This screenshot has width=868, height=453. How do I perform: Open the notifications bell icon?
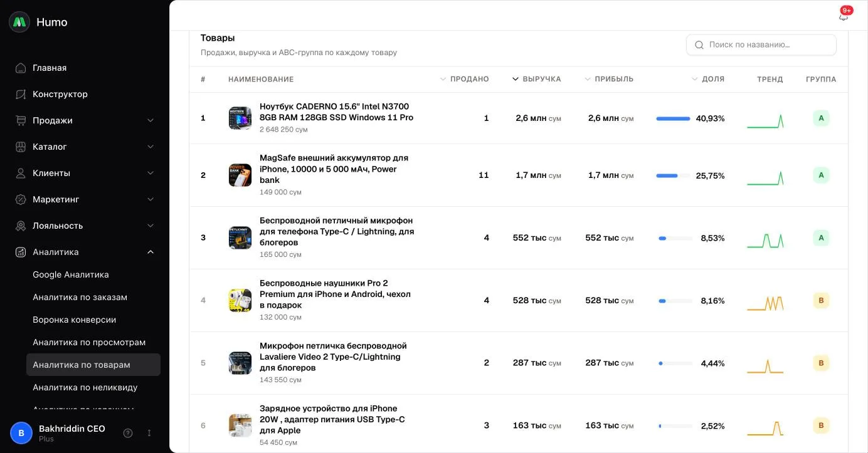click(x=844, y=16)
